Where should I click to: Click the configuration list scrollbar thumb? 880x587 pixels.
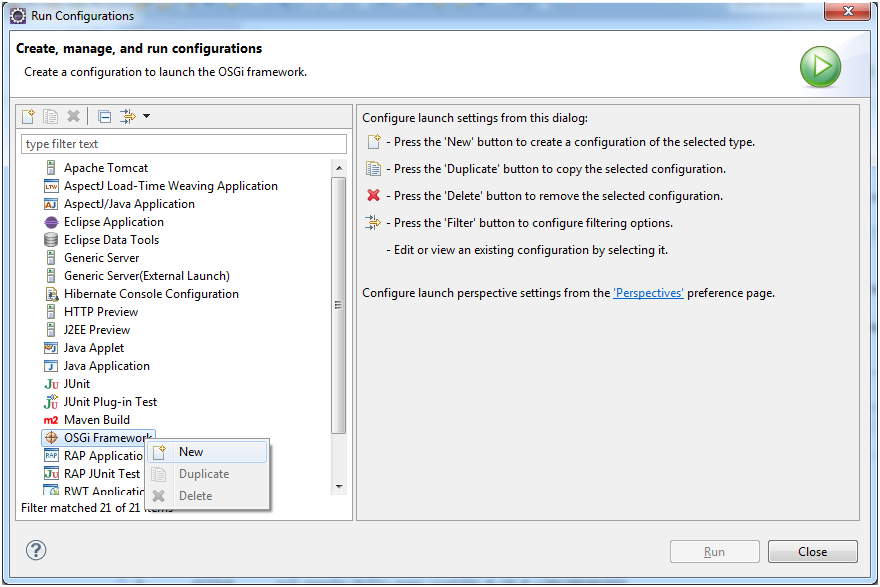click(338, 305)
